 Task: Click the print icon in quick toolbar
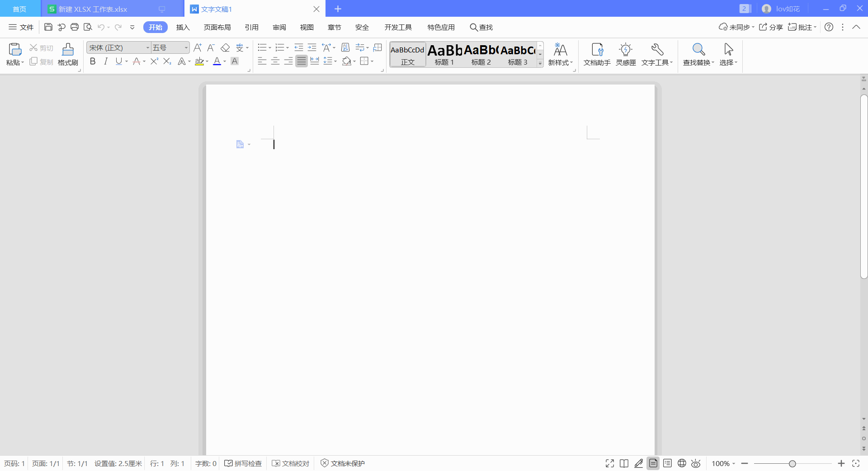pyautogui.click(x=75, y=27)
